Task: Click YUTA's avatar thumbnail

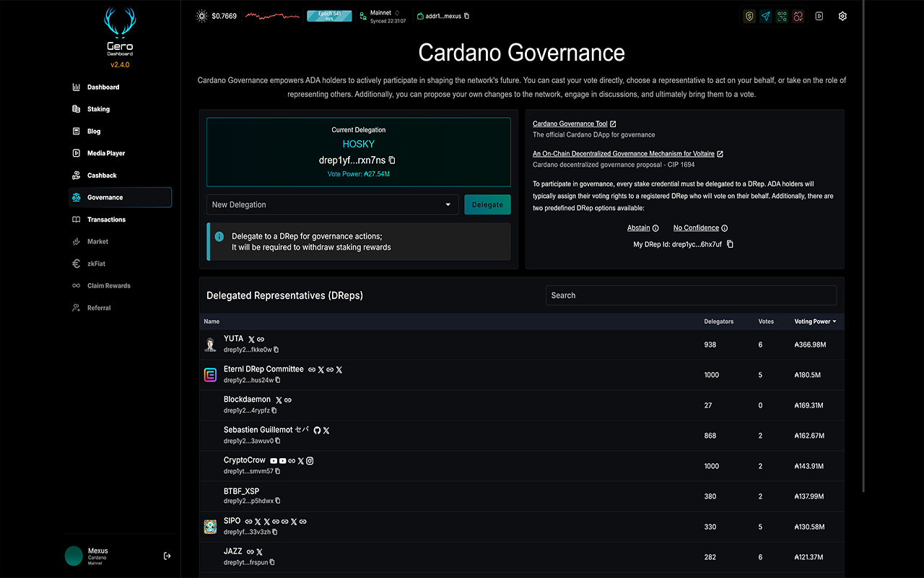Action: pos(210,344)
